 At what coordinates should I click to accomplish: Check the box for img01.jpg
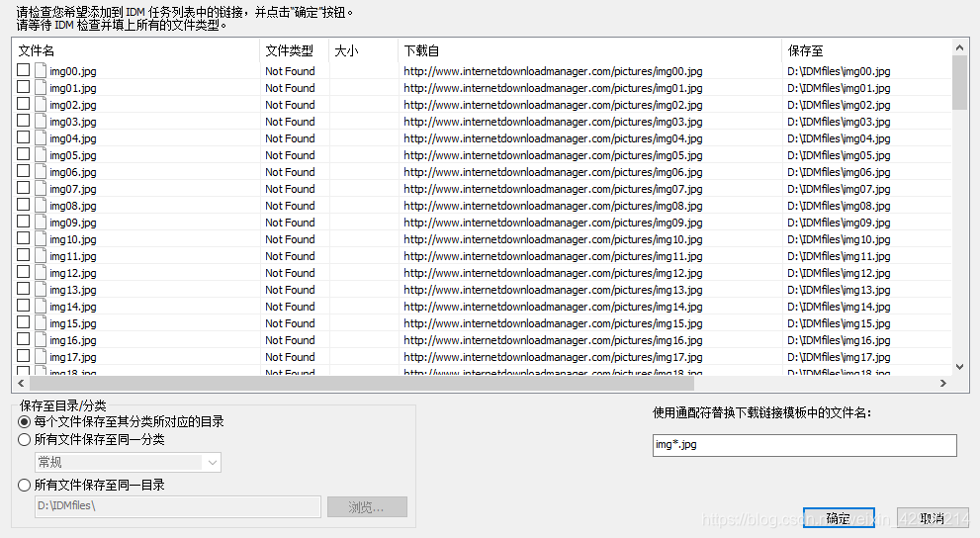click(x=23, y=87)
